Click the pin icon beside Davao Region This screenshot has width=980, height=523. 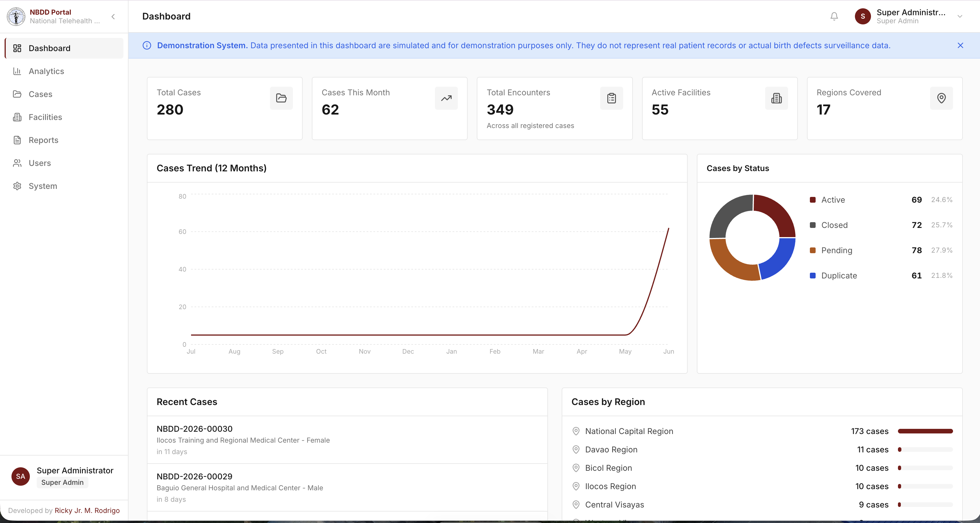point(576,450)
